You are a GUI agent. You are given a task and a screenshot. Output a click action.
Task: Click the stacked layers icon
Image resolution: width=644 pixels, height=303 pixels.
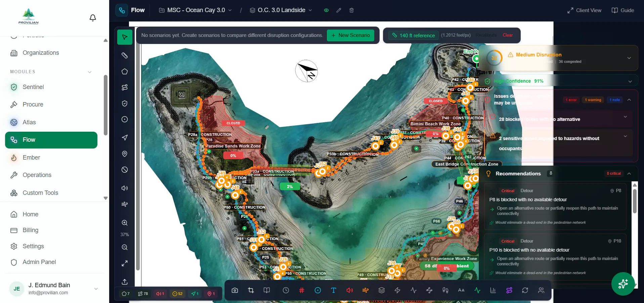click(382, 290)
